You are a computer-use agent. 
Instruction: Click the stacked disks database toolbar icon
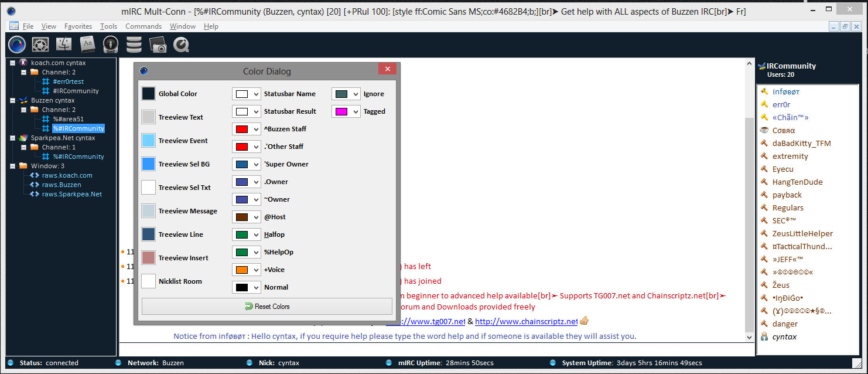pyautogui.click(x=134, y=44)
